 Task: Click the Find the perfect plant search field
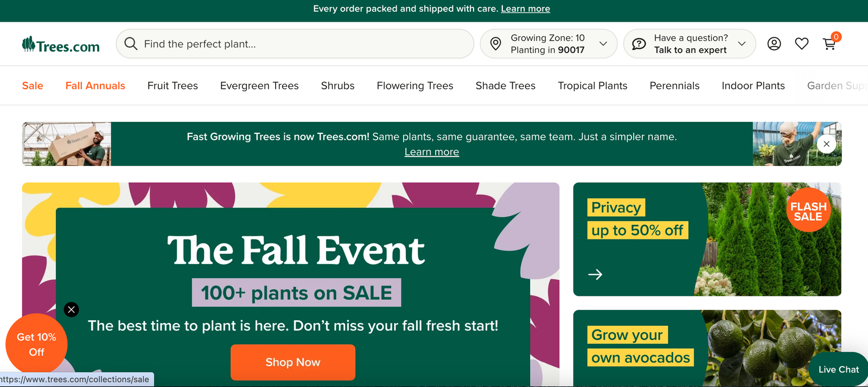coord(295,44)
